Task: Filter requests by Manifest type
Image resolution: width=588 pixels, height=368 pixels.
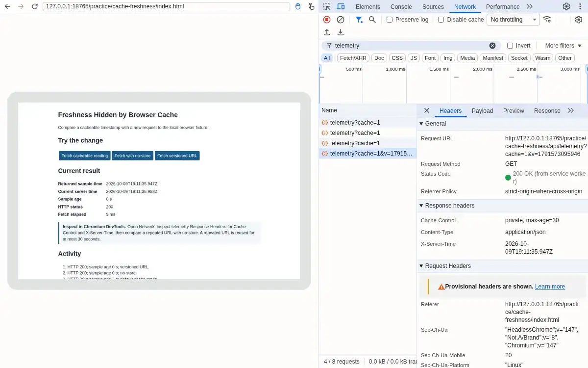Action: (x=493, y=58)
